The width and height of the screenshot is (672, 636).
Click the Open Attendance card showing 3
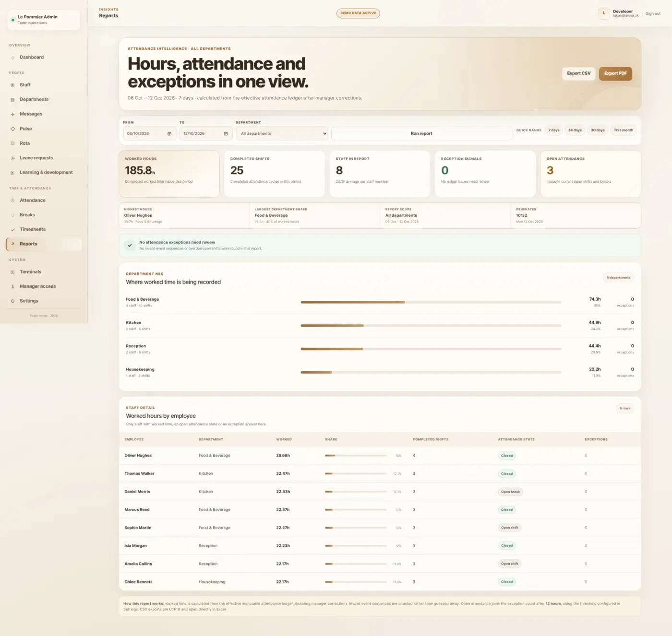pyautogui.click(x=591, y=174)
